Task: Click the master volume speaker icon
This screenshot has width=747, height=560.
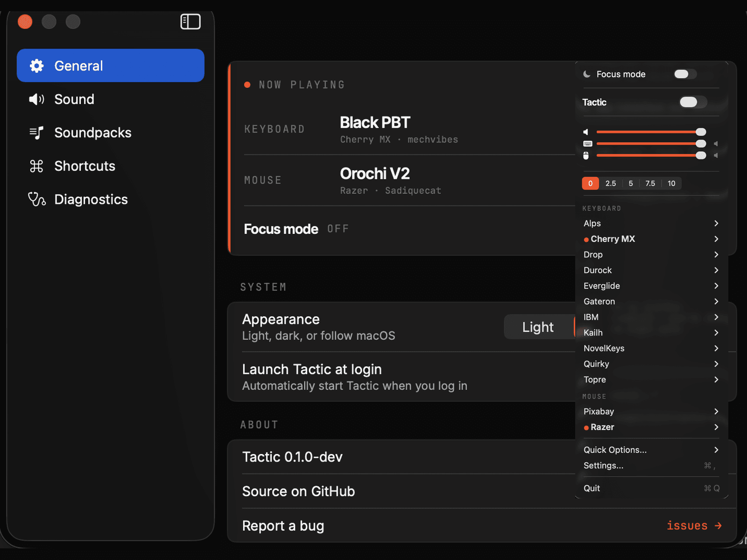Action: (x=586, y=132)
